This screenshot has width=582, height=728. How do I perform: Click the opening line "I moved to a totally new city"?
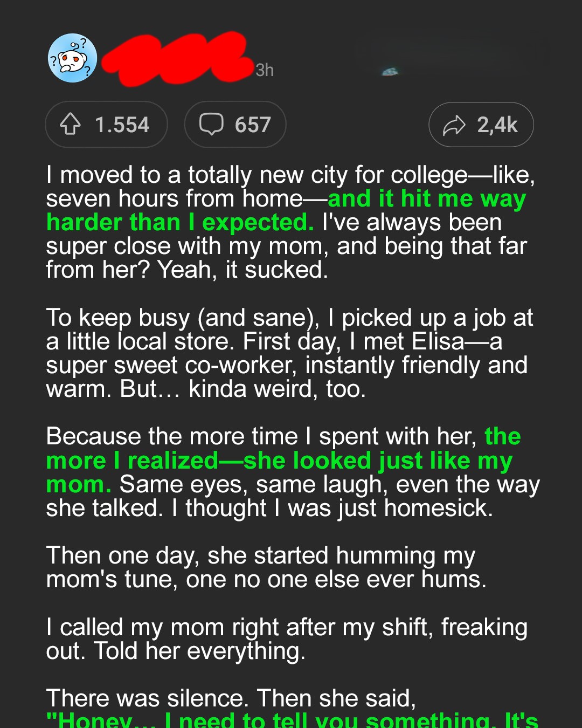click(257, 175)
